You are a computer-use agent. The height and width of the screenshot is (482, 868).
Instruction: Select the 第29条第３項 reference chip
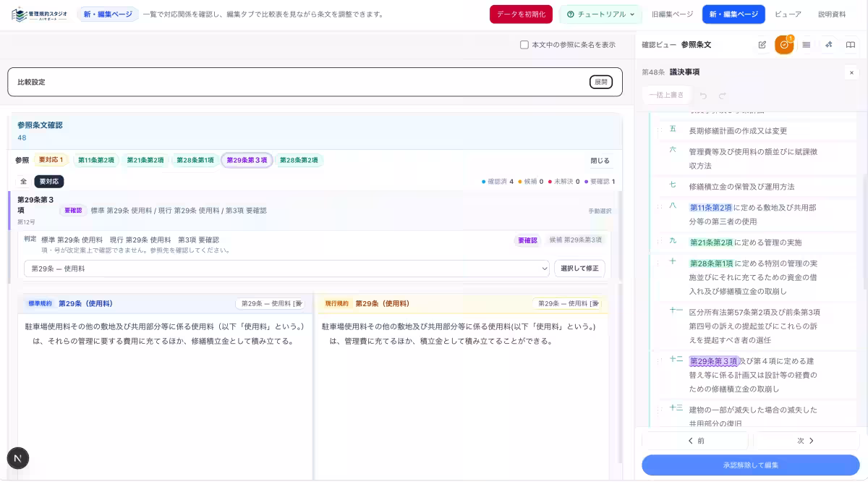click(x=247, y=161)
